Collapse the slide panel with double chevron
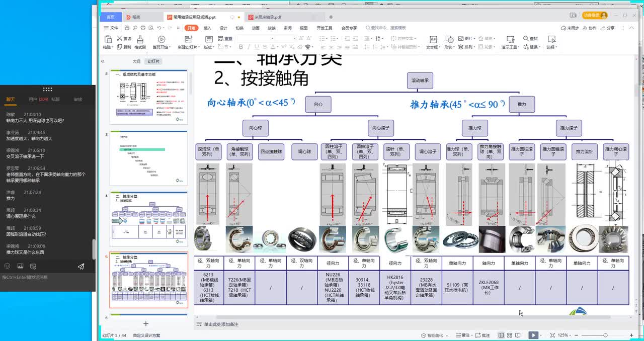This screenshot has height=341, width=644. coord(103,61)
